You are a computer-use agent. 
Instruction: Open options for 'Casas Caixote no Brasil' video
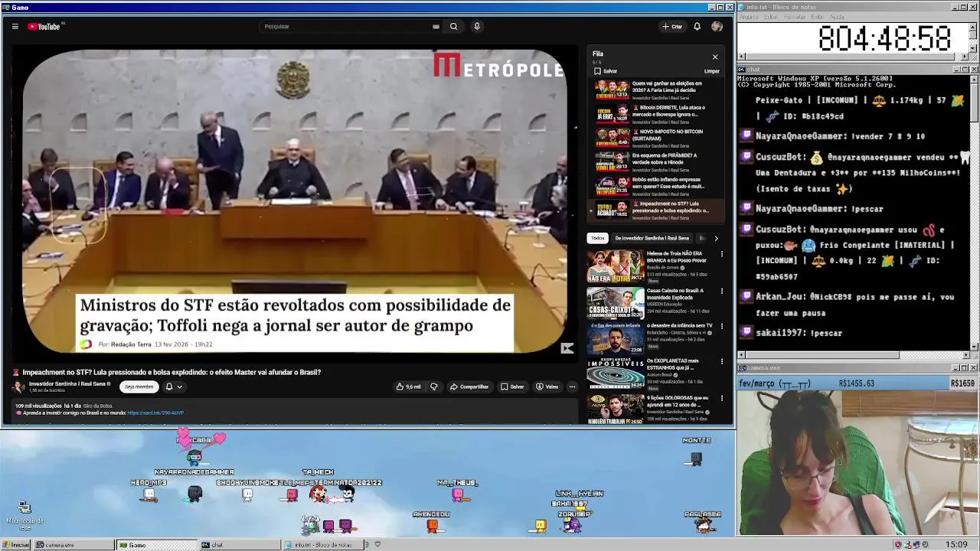(x=721, y=291)
